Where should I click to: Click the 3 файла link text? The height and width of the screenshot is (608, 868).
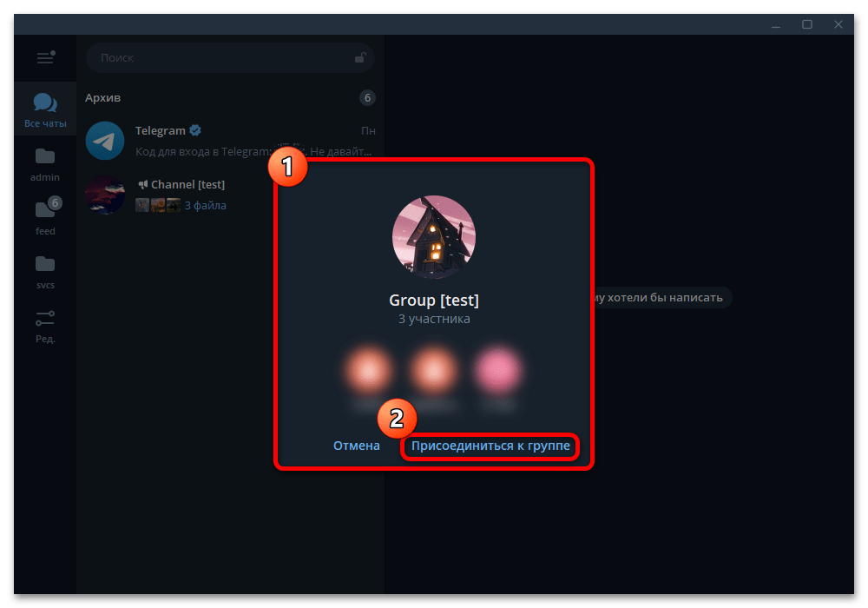206,206
